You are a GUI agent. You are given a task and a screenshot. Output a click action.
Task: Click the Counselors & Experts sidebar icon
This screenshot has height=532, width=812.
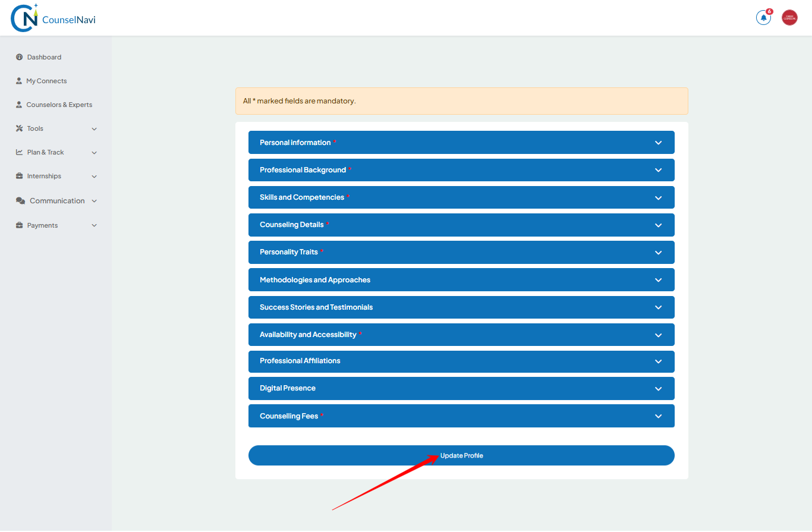pyautogui.click(x=19, y=105)
